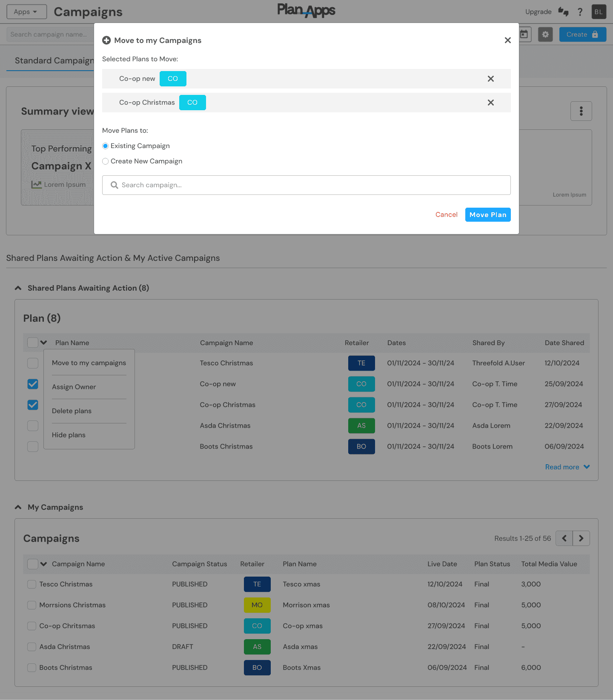Toggle select-all checkbox in Plan table header
This screenshot has width=613, height=700.
[33, 343]
